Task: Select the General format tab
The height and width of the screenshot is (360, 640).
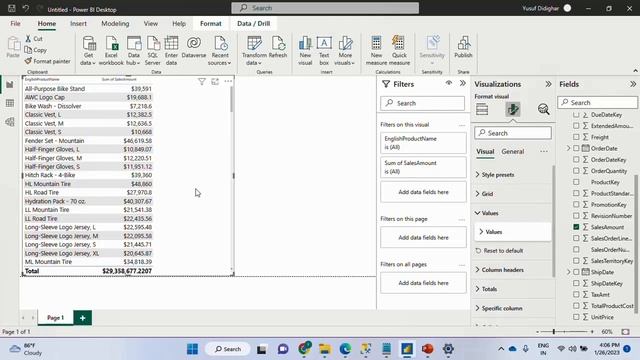Action: 513,151
